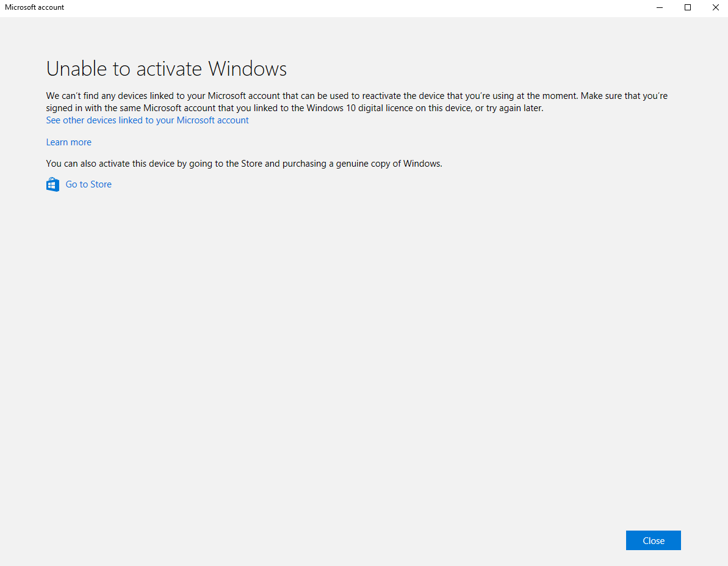The image size is (728, 566).
Task: Click the paragraph starting "We can't find any devices"
Action: pos(356,102)
